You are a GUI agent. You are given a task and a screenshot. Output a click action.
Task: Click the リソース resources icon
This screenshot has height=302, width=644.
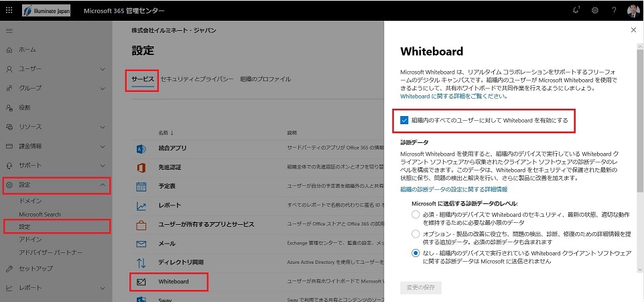pos(9,127)
